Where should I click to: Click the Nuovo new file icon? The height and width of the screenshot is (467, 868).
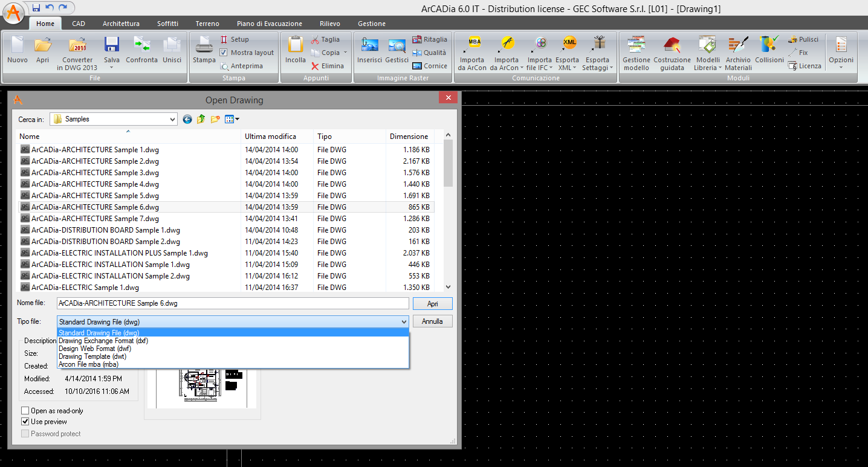(x=18, y=45)
